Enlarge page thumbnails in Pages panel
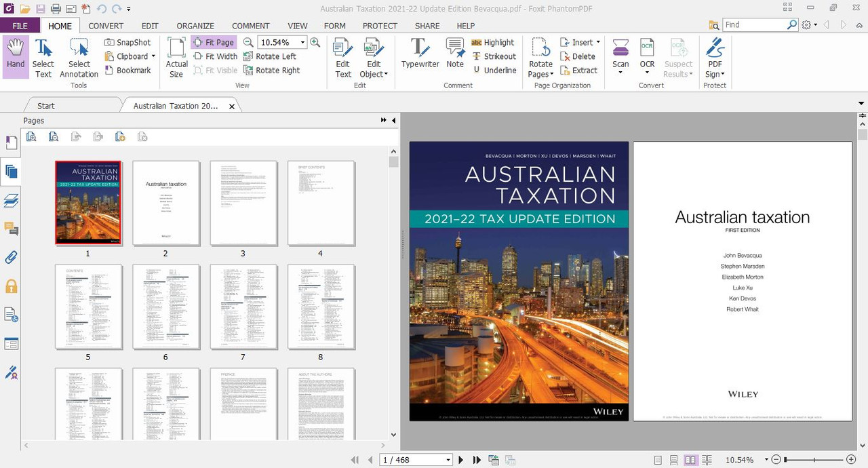Viewport: 868px width, 468px height. tap(31, 136)
